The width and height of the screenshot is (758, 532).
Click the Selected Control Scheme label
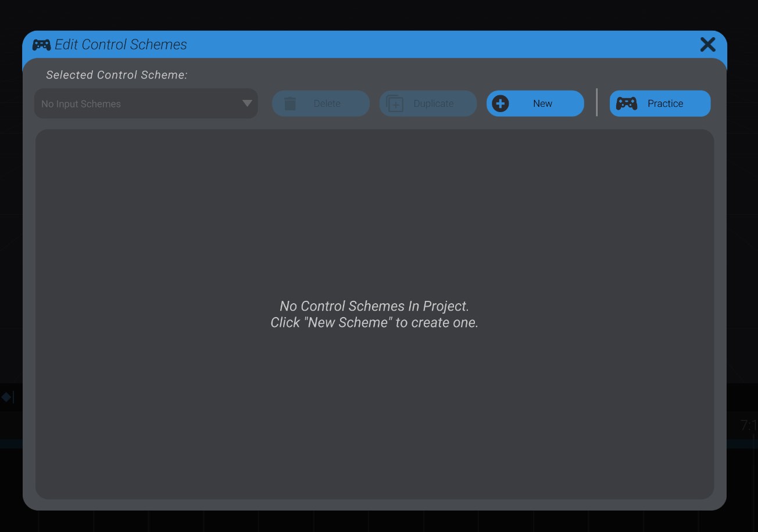116,75
